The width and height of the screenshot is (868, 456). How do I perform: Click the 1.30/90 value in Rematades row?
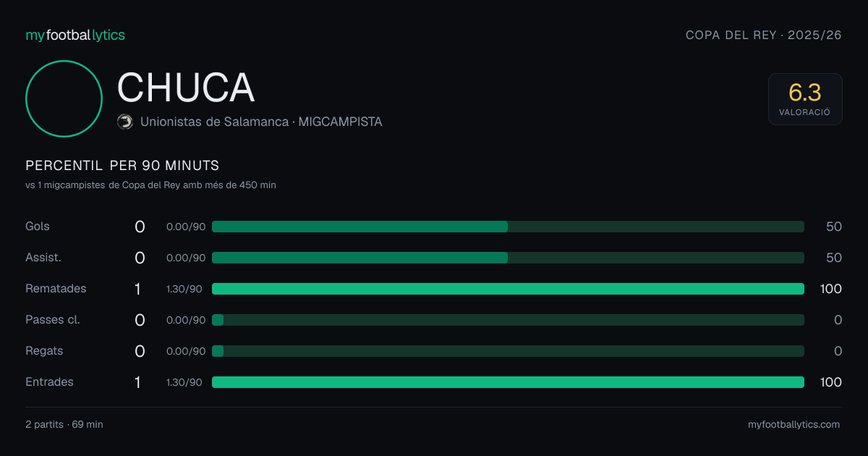click(x=184, y=289)
